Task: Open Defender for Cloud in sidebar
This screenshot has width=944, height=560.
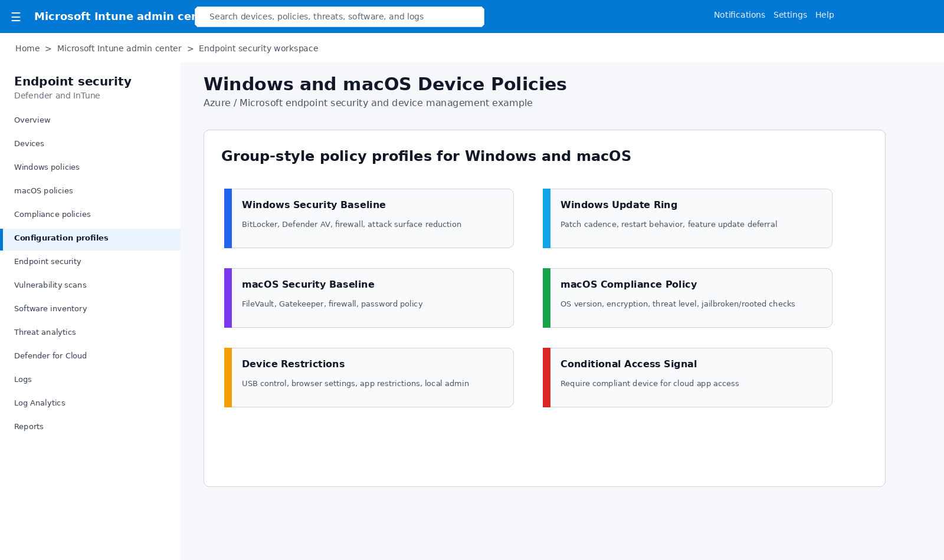Action: click(90, 356)
